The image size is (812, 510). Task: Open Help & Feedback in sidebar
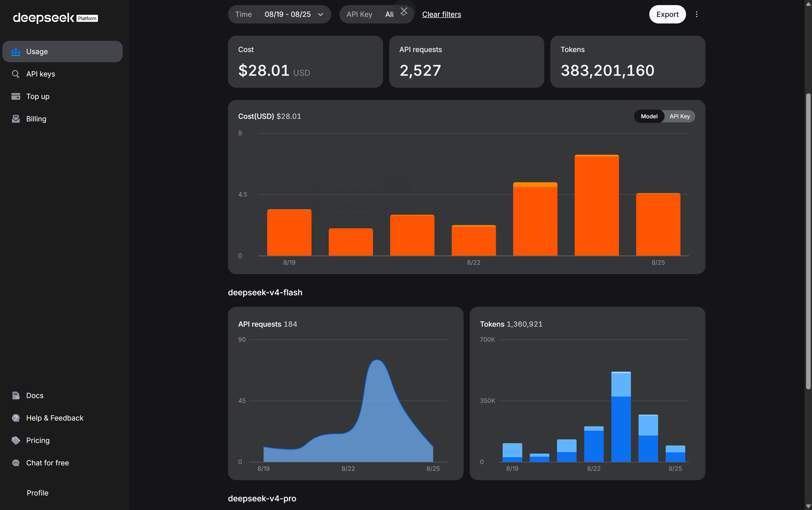(62, 418)
